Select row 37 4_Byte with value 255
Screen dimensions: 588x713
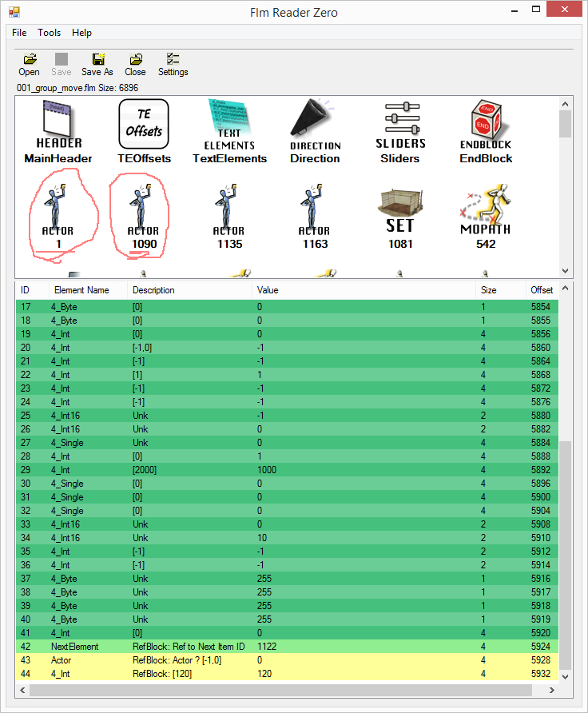287,579
